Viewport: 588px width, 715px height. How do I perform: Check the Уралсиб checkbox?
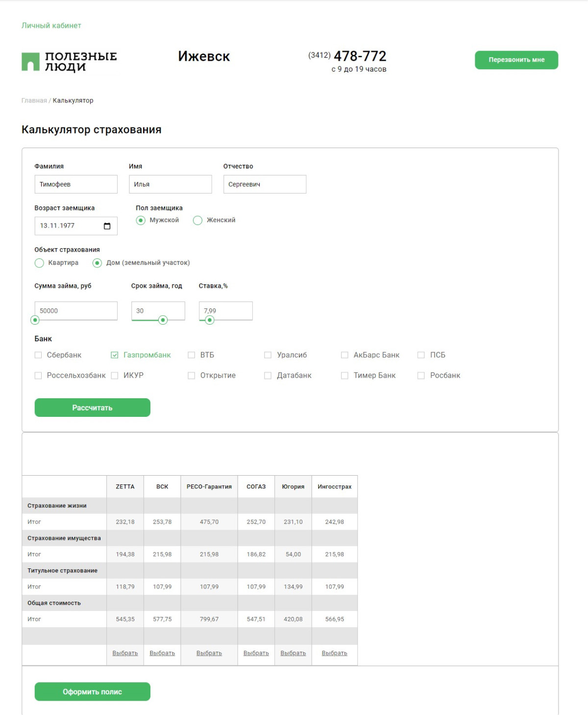(x=268, y=355)
